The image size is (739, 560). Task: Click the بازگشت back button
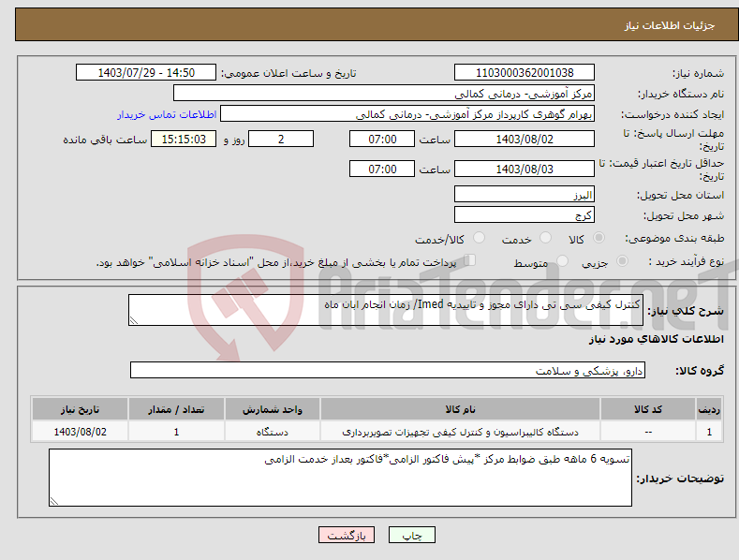(x=347, y=535)
